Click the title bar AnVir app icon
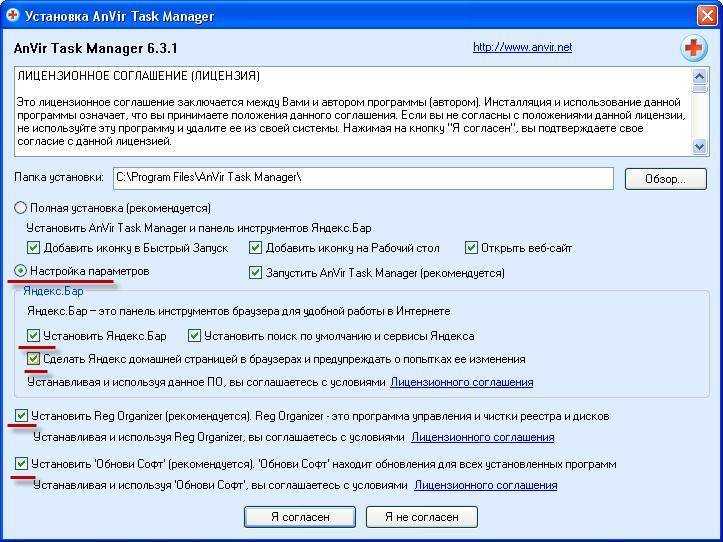This screenshot has height=542, width=723. coord(12,16)
